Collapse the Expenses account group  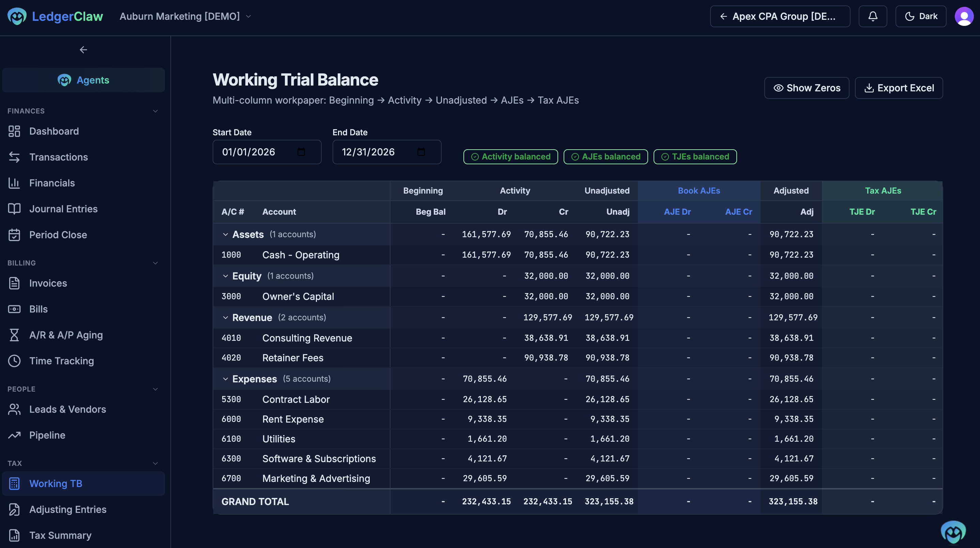click(225, 379)
